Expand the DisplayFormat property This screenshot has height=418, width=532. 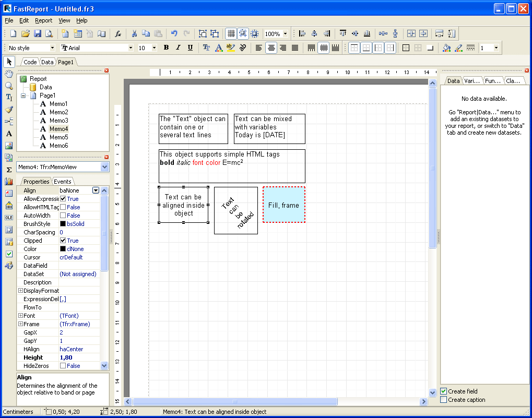[x=20, y=291]
